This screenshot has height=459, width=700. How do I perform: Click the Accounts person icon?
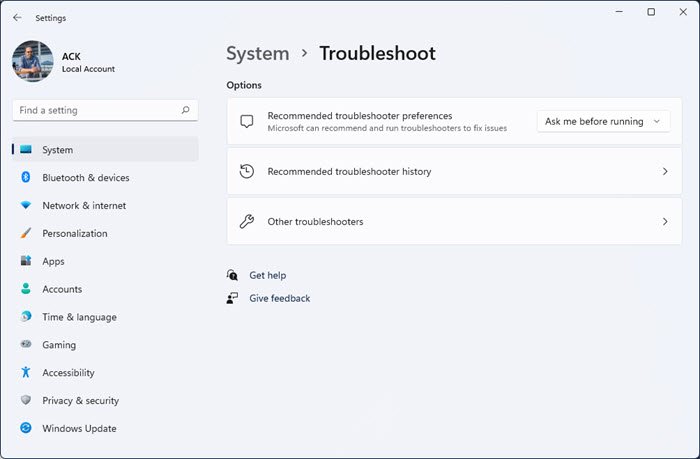pos(26,289)
